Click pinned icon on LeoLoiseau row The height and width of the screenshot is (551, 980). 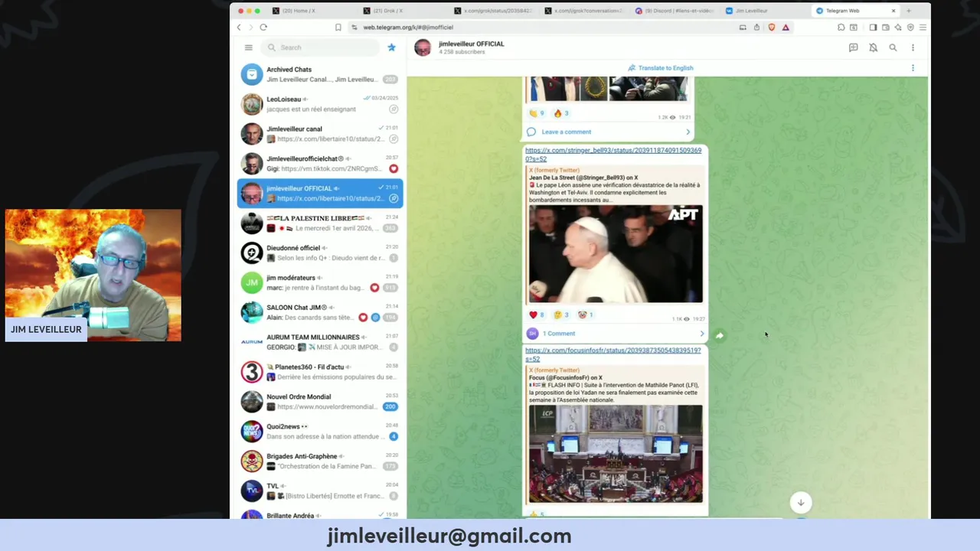pyautogui.click(x=394, y=109)
